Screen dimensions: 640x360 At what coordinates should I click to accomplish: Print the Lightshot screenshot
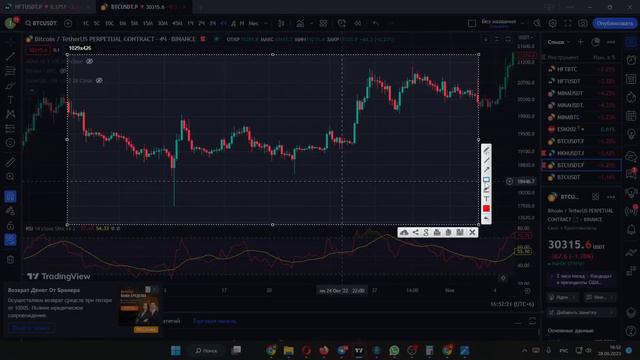(437, 232)
